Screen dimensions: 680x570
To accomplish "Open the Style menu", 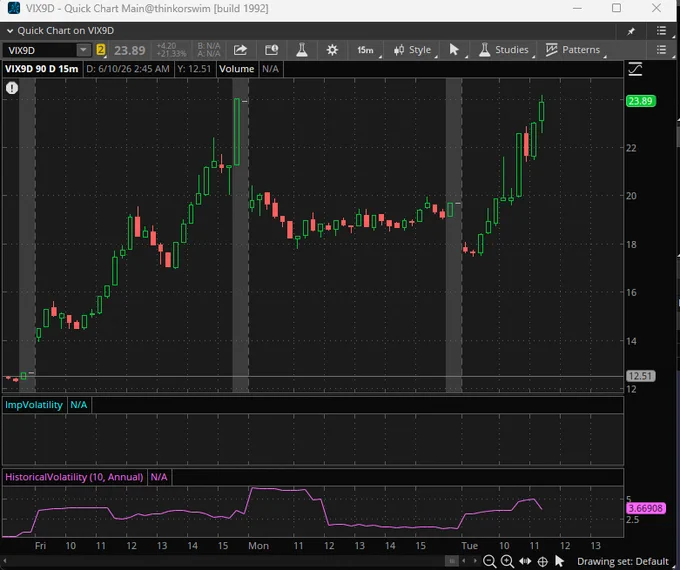I will coord(413,50).
